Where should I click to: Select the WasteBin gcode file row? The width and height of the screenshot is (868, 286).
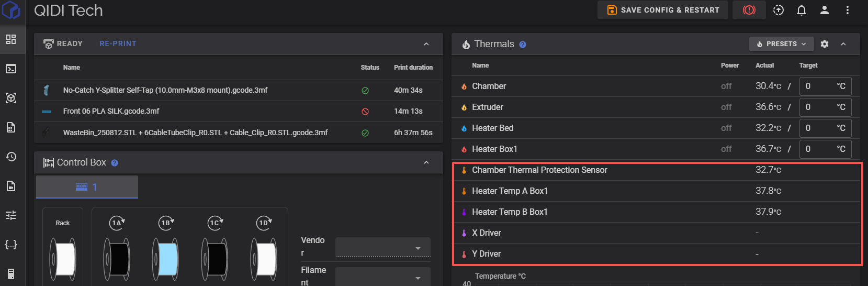pyautogui.click(x=195, y=133)
